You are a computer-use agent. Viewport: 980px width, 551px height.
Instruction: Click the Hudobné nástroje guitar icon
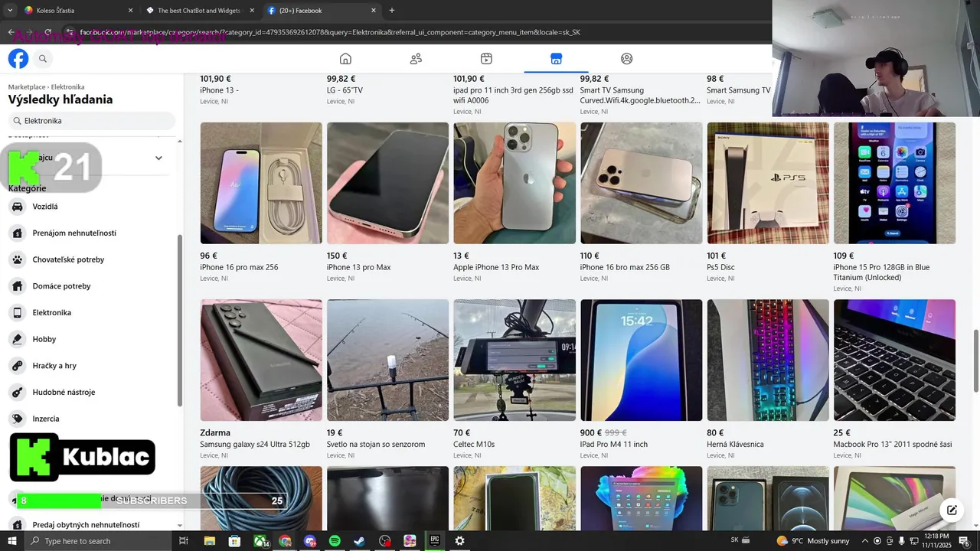click(x=17, y=392)
